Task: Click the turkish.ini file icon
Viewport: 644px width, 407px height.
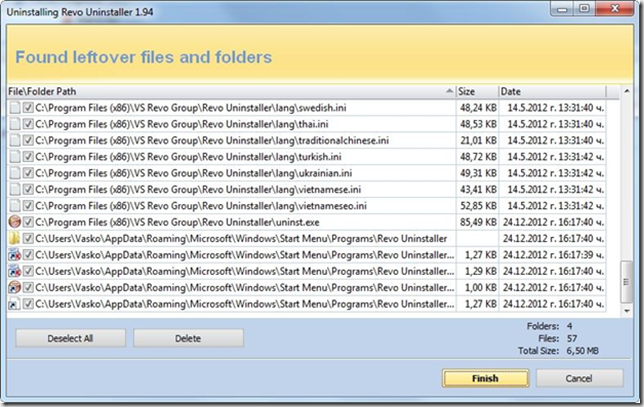Action: 14,156
